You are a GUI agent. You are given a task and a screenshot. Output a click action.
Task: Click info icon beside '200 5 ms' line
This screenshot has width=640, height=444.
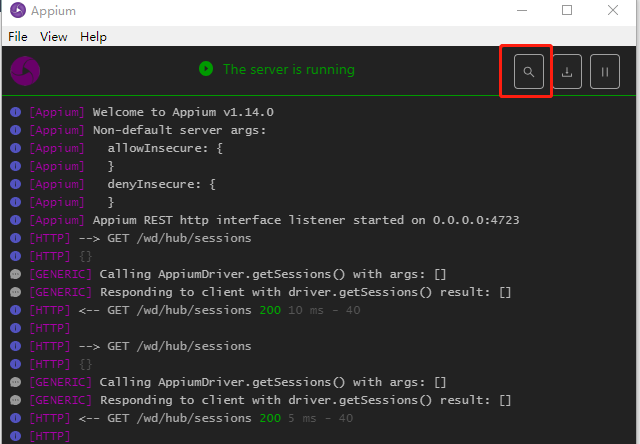16,418
